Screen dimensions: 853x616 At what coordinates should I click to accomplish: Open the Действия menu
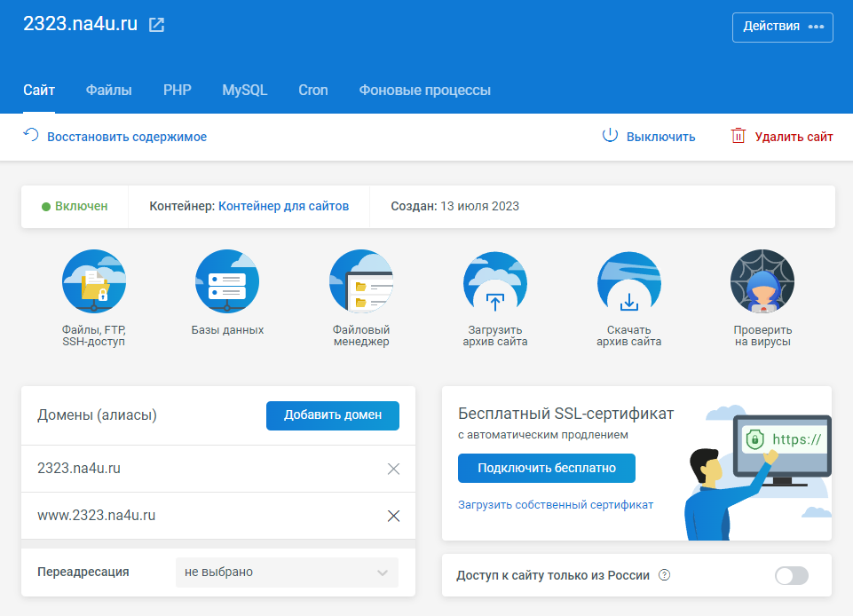click(x=782, y=27)
